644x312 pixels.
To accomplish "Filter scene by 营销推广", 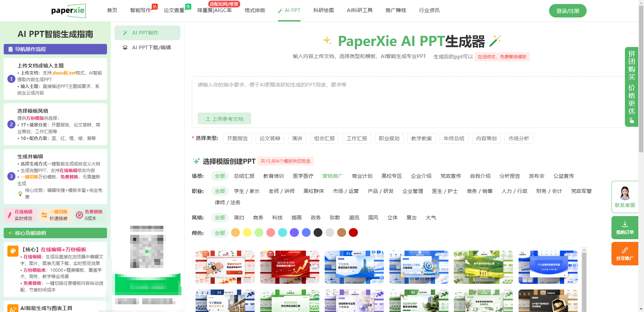I will (332, 176).
